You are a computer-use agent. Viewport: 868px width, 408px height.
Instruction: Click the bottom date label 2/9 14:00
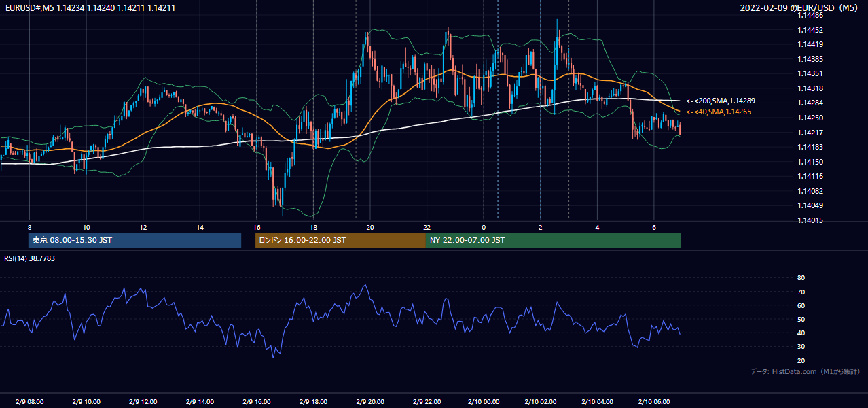200,401
